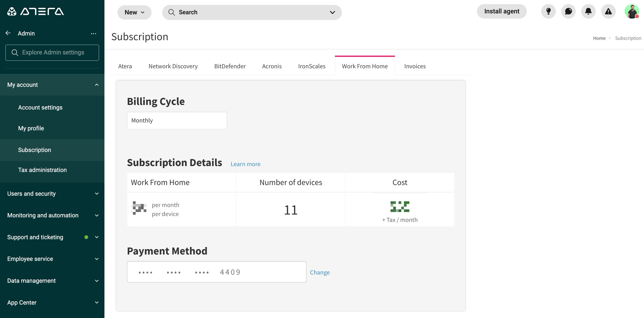The height and width of the screenshot is (318, 644).
Task: Switch to the Network Discovery tab
Action: point(173,66)
